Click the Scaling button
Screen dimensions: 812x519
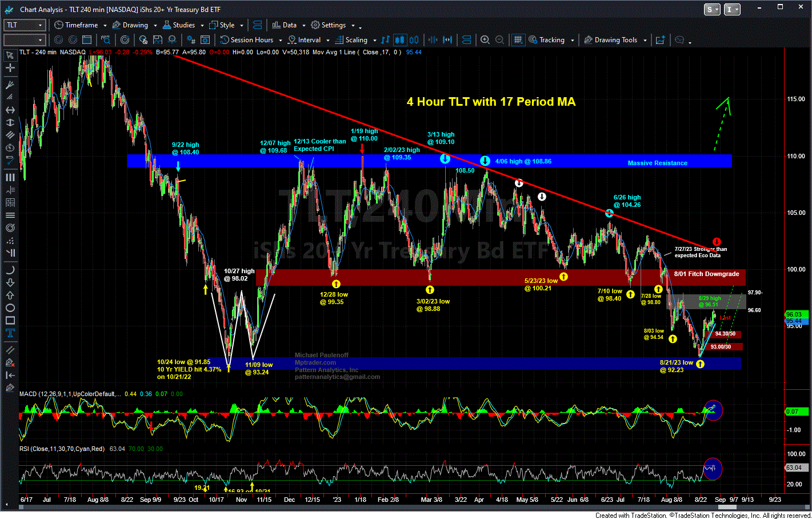(351, 40)
